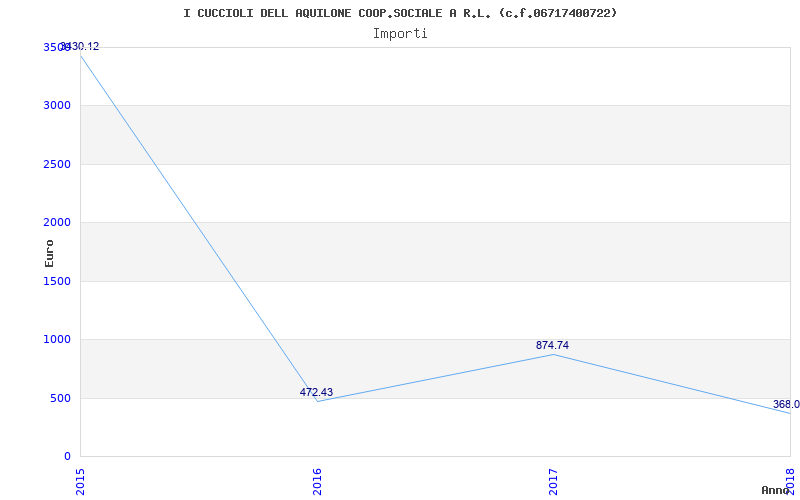Click the 2017 x-axis label
The height and width of the screenshot is (500, 800).
tap(554, 482)
